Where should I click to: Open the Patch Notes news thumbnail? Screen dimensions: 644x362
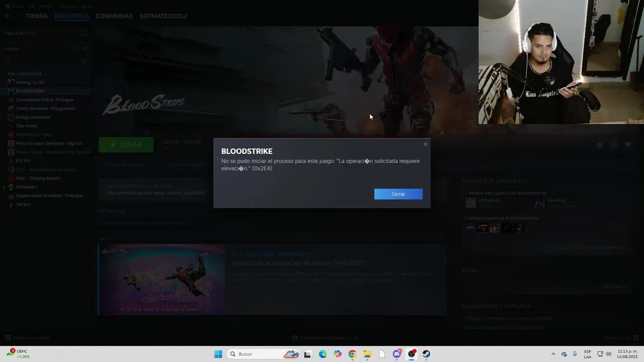pyautogui.click(x=162, y=280)
